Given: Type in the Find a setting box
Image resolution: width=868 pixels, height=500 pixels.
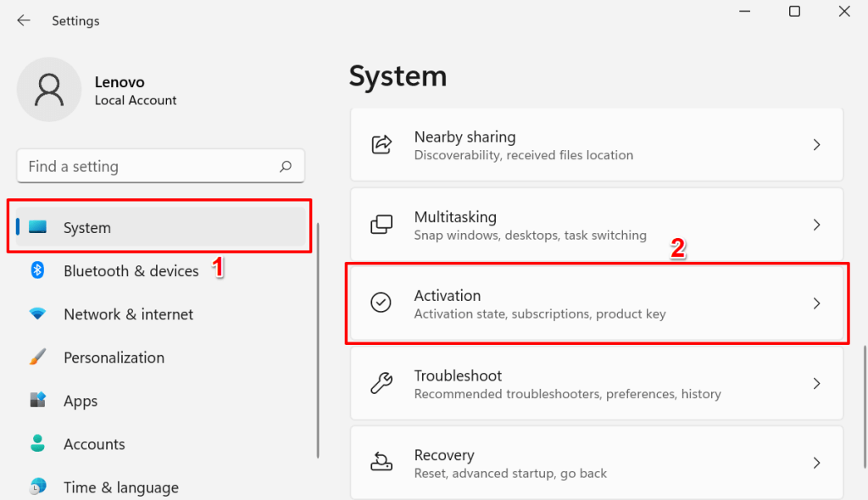Looking at the screenshot, I should click(148, 167).
